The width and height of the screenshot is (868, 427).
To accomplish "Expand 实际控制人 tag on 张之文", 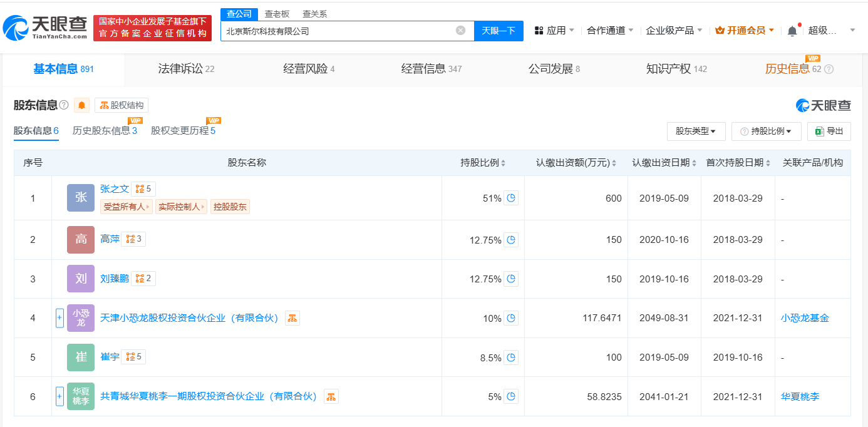I will [x=181, y=207].
